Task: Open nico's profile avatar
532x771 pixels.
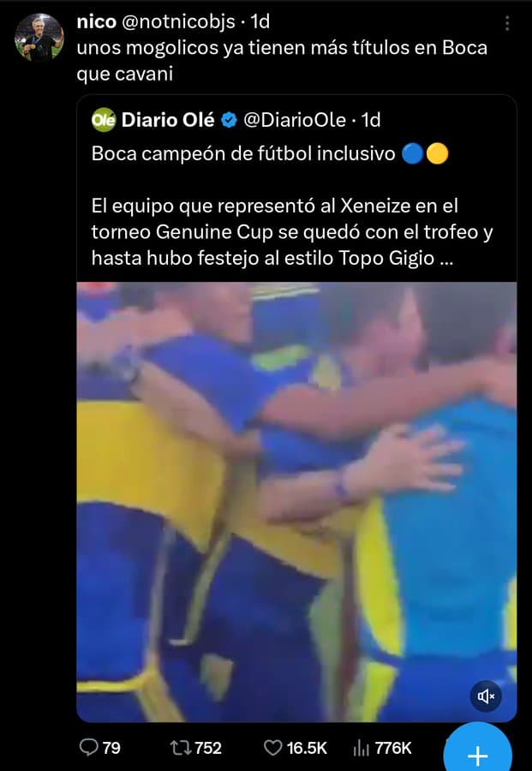Action: point(39,38)
